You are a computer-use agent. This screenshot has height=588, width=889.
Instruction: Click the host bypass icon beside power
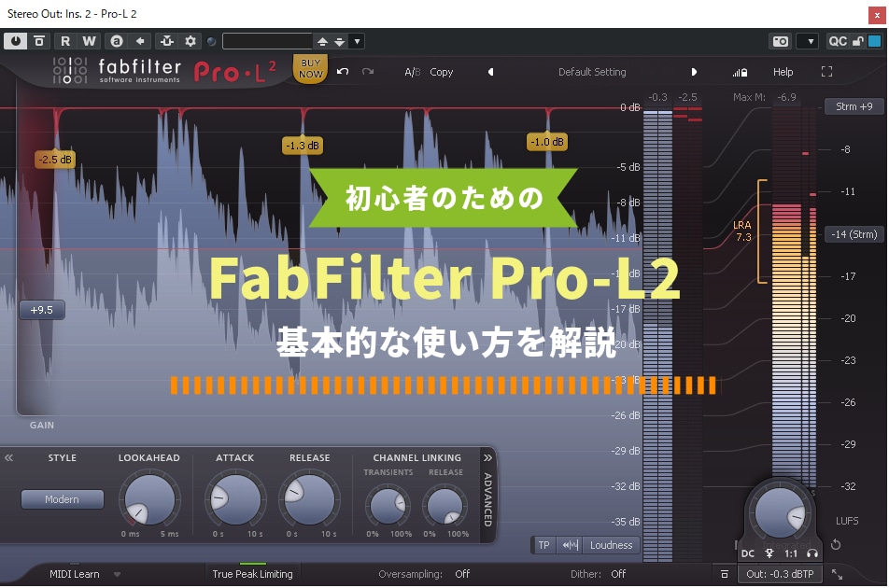tap(39, 41)
